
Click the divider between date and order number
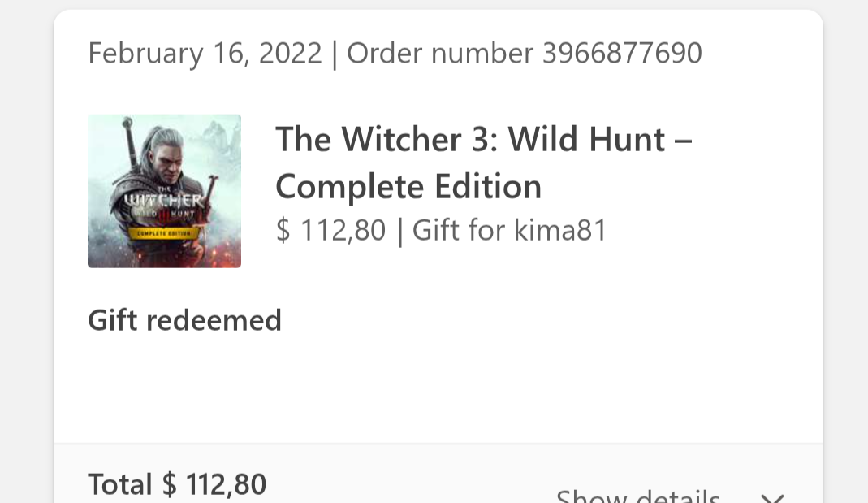click(335, 54)
